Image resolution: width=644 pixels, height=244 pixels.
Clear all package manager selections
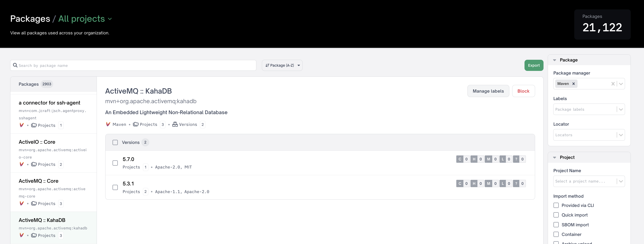[613, 84]
